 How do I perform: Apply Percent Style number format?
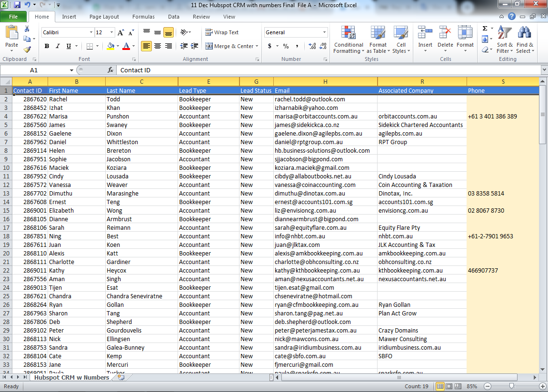point(286,46)
